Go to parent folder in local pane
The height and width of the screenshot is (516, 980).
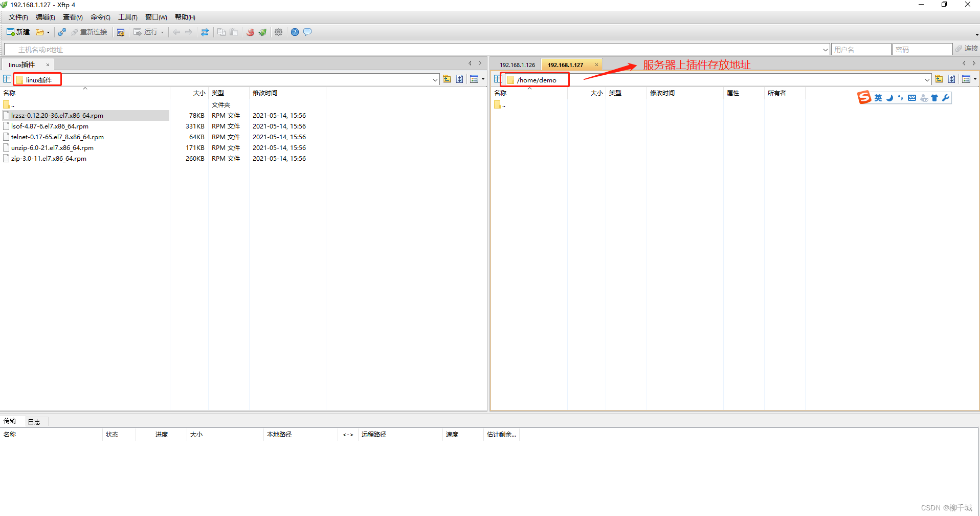447,79
